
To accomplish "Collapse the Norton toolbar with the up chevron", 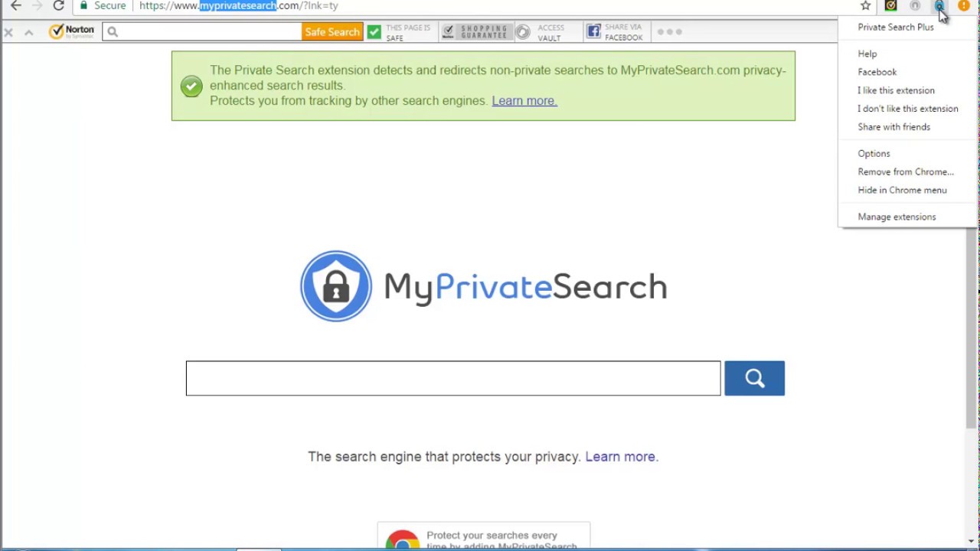I will tap(28, 32).
